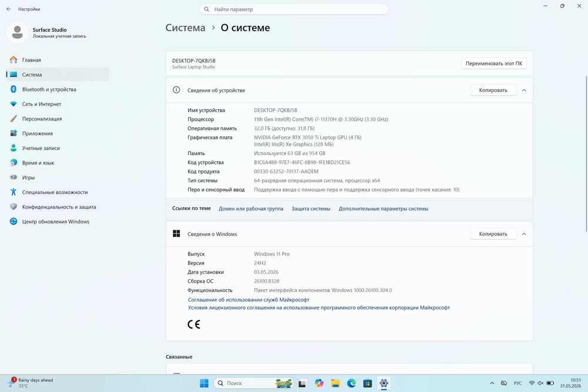Viewport: 588px width, 392px height.
Task: Open Домен или рабочая группа link
Action: click(251, 209)
